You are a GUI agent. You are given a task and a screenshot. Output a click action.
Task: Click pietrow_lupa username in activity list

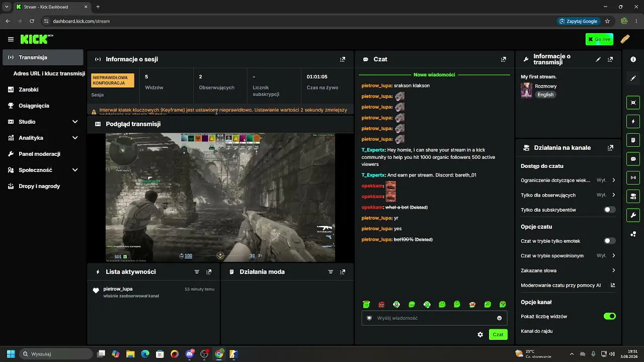[x=118, y=289]
